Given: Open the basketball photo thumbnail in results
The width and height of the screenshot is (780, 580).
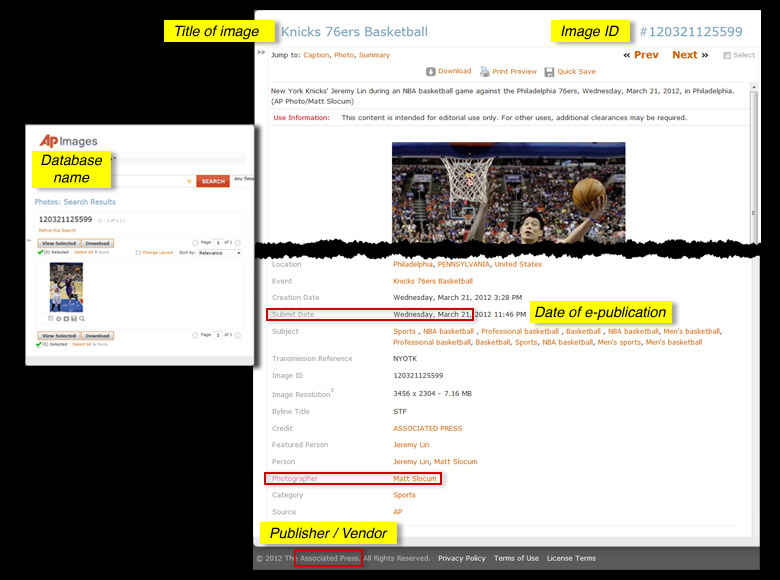Looking at the screenshot, I should [65, 288].
